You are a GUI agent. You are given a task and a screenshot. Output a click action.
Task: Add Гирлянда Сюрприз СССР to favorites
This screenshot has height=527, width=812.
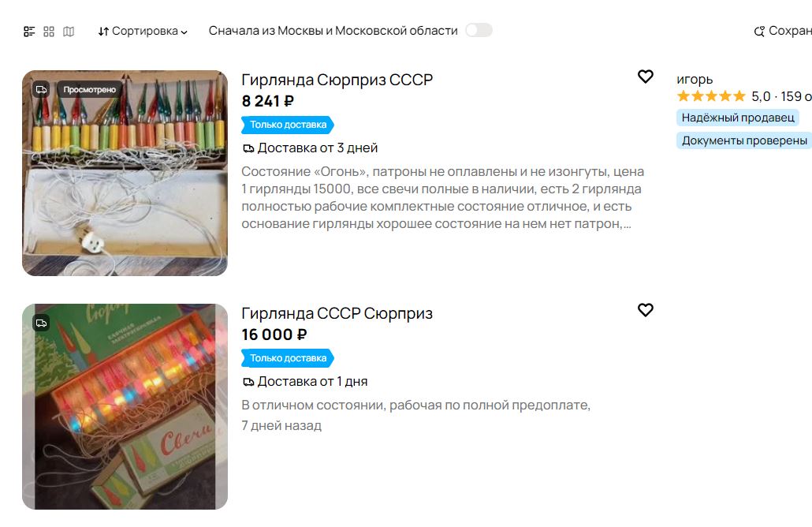coord(646,77)
